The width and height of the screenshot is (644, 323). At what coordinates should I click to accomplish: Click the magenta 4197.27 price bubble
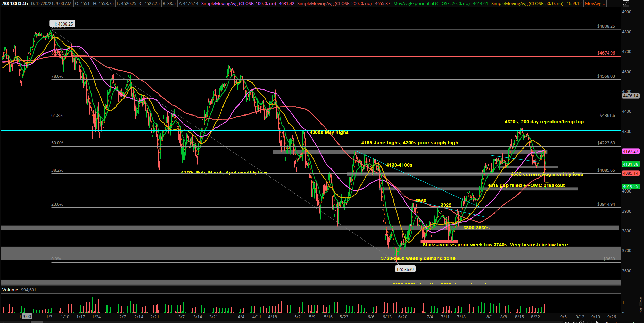click(x=630, y=151)
